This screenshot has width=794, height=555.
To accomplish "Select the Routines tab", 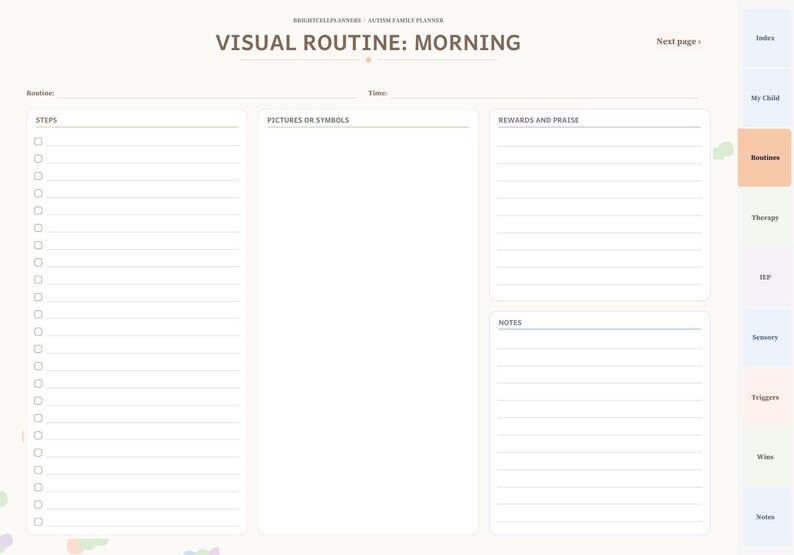I will tap(765, 157).
